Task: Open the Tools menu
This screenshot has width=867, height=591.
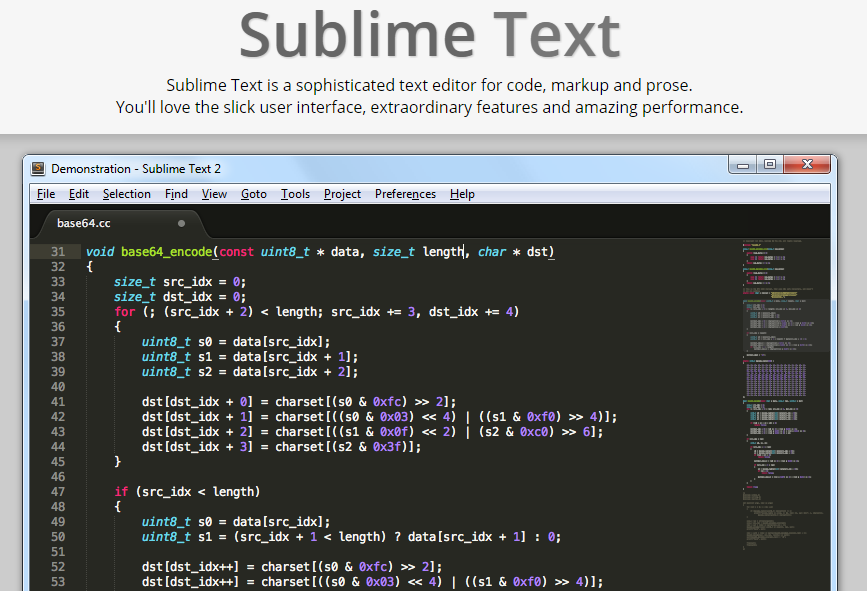Action: [x=295, y=194]
